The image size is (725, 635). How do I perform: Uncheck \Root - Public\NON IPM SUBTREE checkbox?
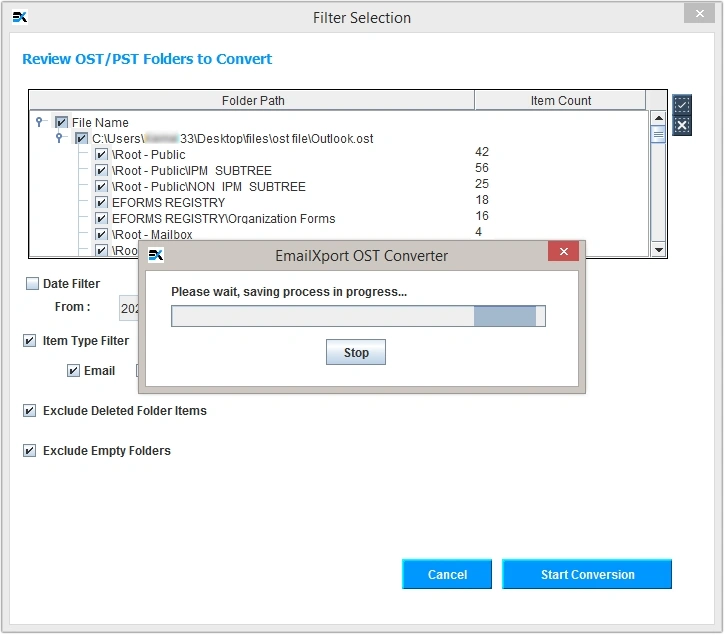click(x=101, y=186)
